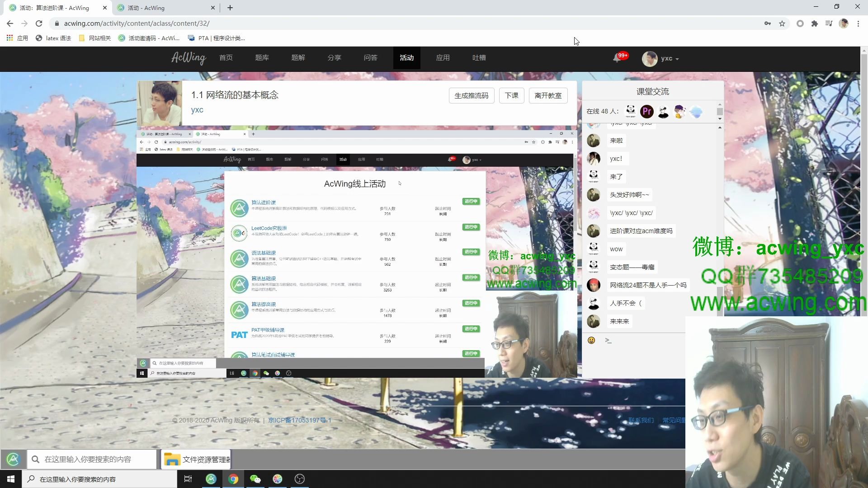
Task: Click chat scroll up arrow
Action: 720,127
